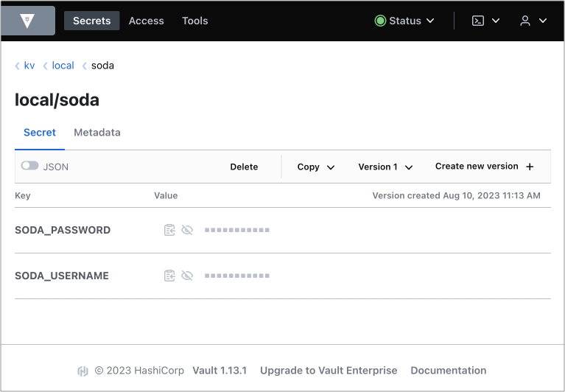This screenshot has height=392, width=565.
Task: Open the user profile icon menu
Action: tap(525, 21)
